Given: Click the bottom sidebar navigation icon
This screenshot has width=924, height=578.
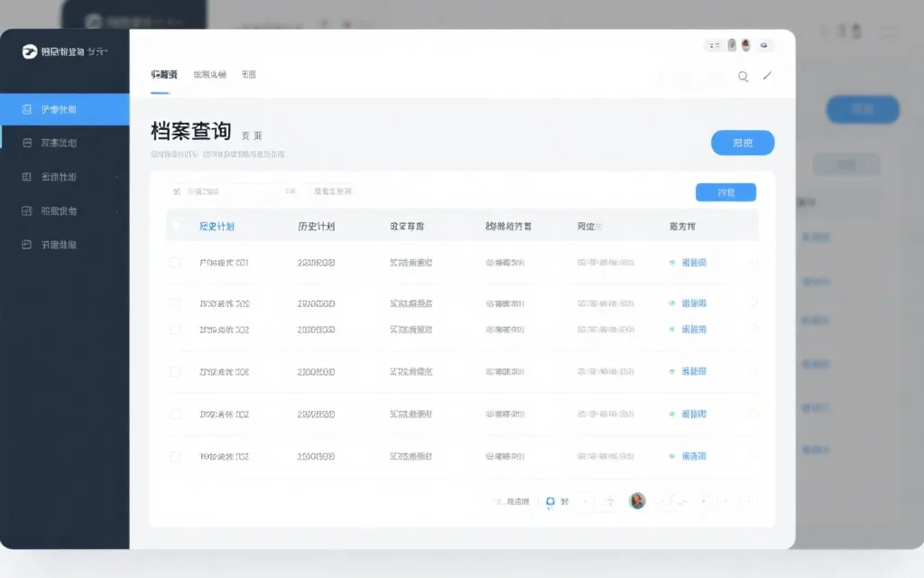Looking at the screenshot, I should (x=27, y=245).
